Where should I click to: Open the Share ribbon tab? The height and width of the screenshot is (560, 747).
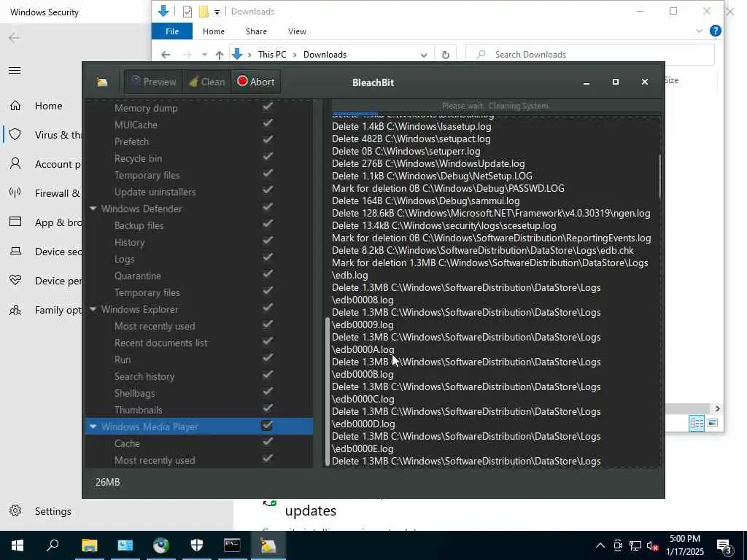point(256,31)
